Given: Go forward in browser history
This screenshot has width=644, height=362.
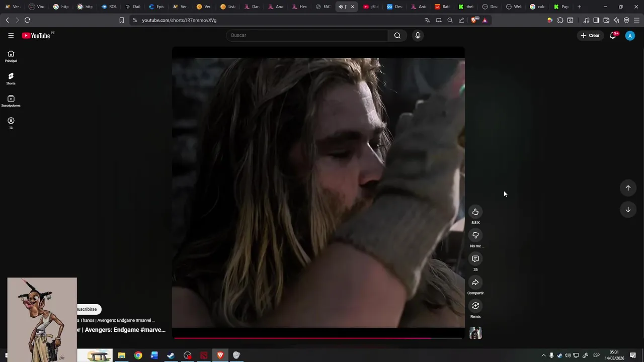Looking at the screenshot, I should 17,20.
